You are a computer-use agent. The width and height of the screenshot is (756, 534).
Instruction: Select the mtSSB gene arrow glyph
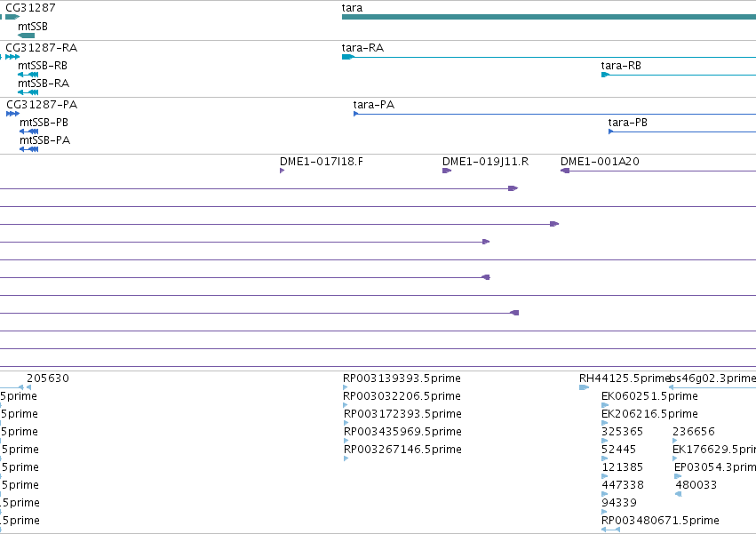[26, 36]
